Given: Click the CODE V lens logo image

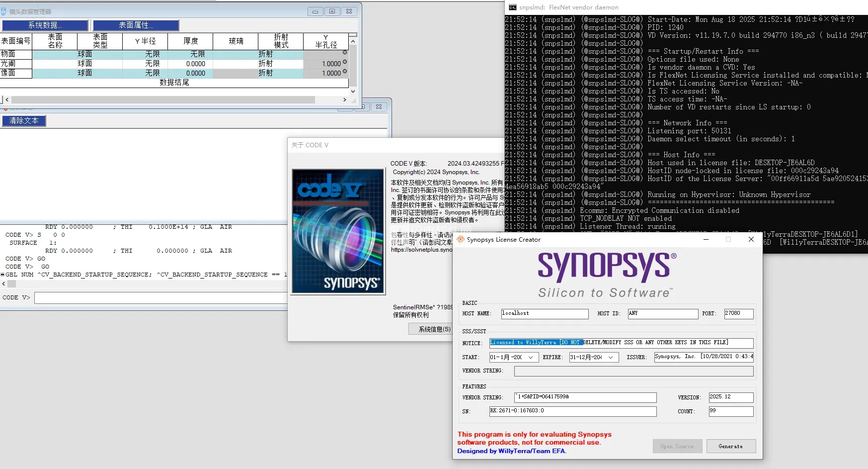Looking at the screenshot, I should pos(338,232).
